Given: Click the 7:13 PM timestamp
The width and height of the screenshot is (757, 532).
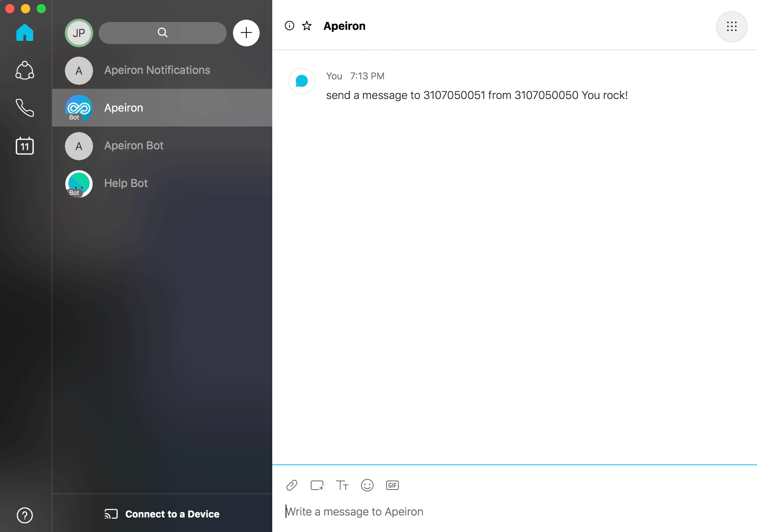Looking at the screenshot, I should [x=367, y=76].
